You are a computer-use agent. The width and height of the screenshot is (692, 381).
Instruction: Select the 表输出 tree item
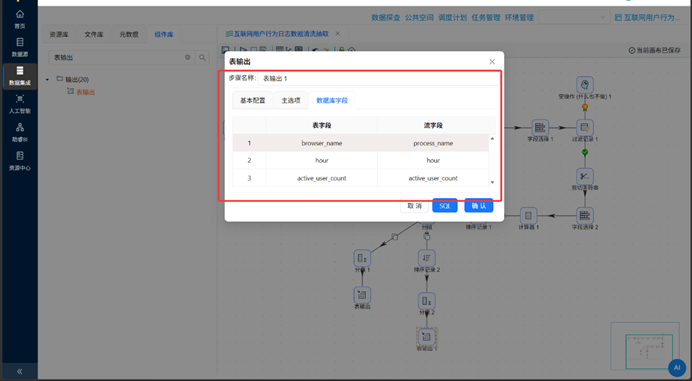coord(86,92)
